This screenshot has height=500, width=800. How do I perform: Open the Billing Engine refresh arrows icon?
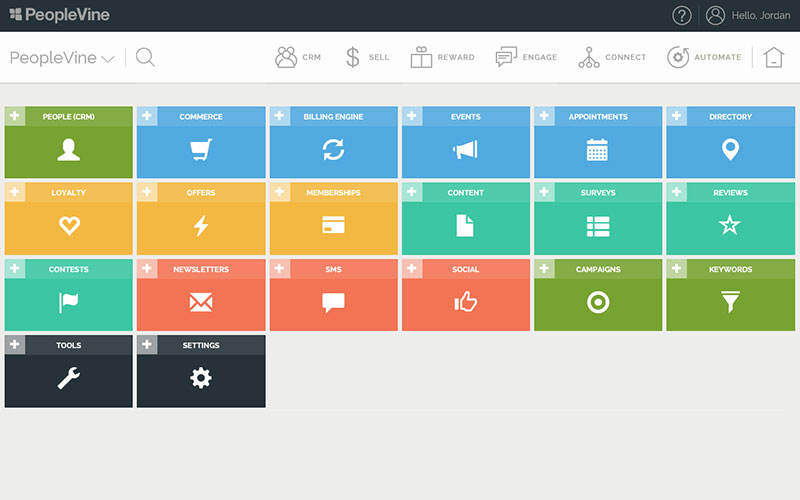pyautogui.click(x=333, y=150)
